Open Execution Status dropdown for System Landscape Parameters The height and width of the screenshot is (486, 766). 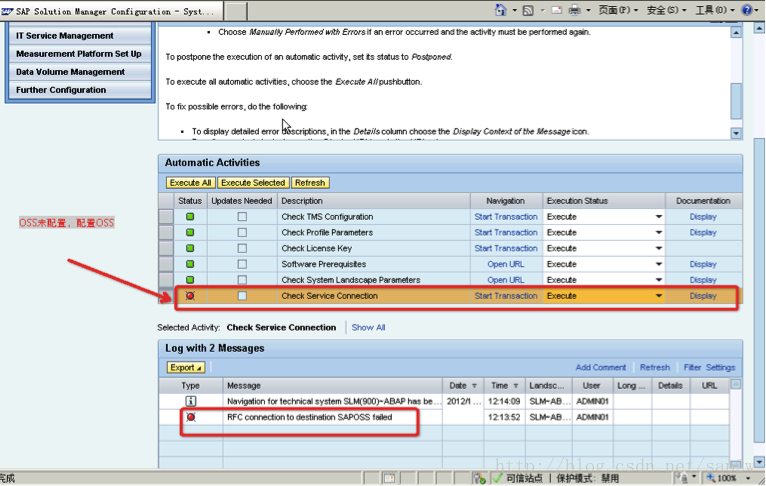coord(659,280)
